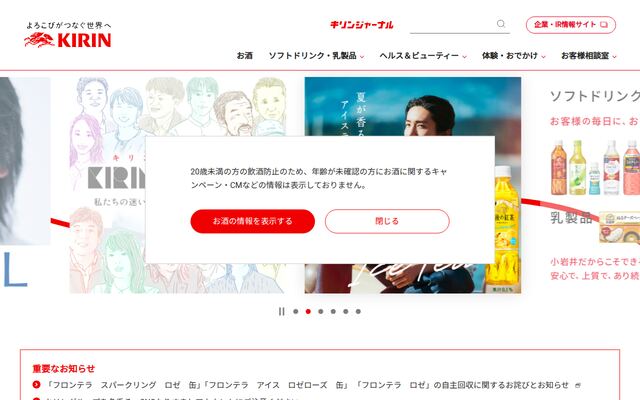Open キリンジャーナル link

[362, 25]
